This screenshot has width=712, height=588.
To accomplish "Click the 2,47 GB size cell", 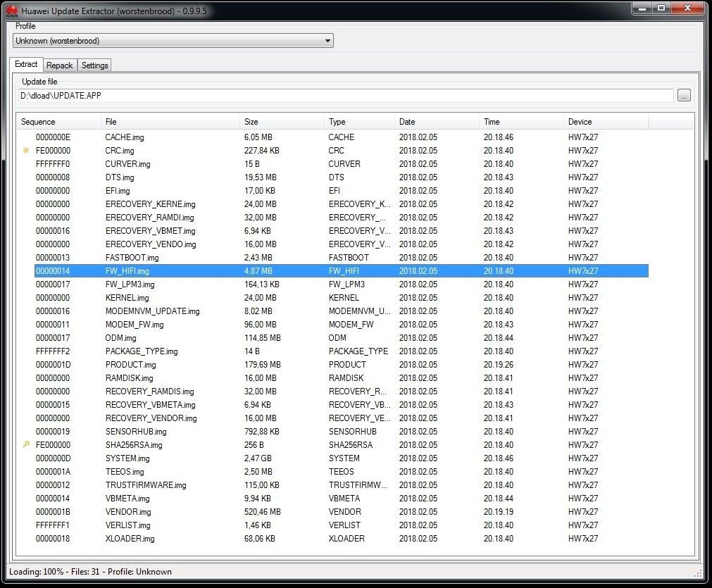I will 258,458.
